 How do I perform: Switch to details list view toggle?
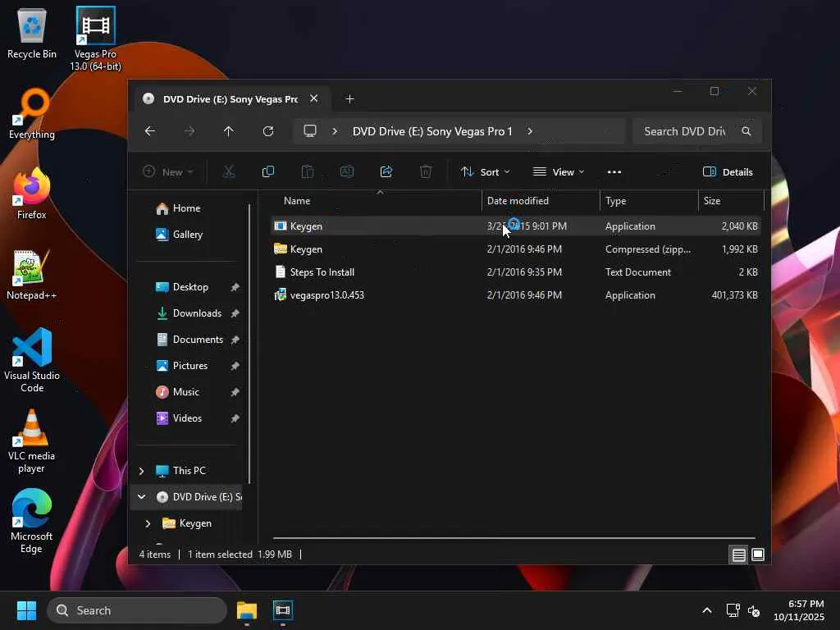739,555
